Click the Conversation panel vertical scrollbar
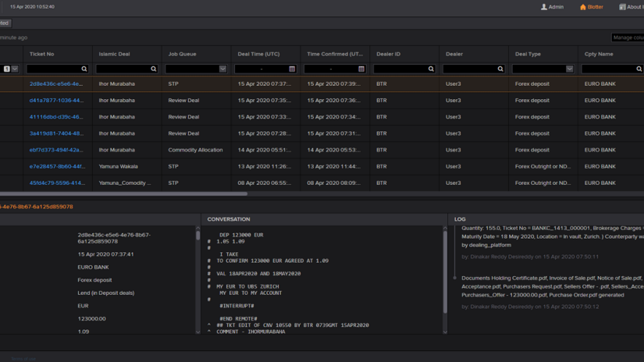This screenshot has width=644, height=362. [445, 272]
